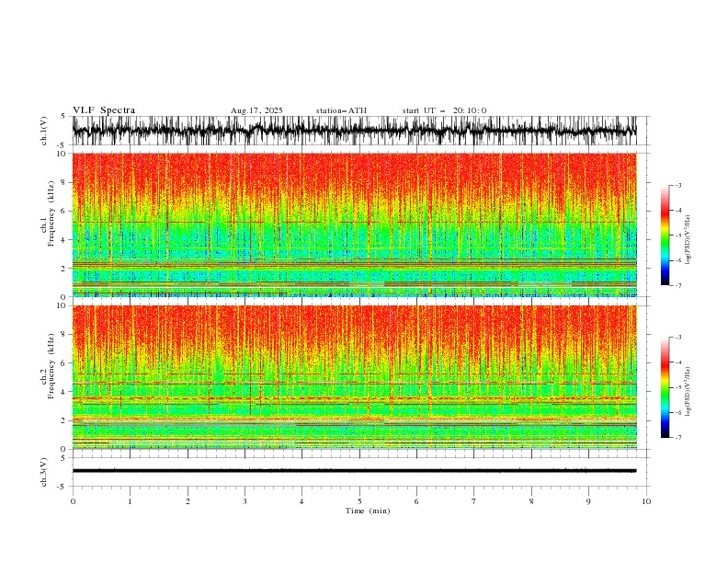This screenshot has width=728, height=563.
Task: Click the 'ch.1 Frequency (kHz)' axis label
Action: [x=47, y=214]
